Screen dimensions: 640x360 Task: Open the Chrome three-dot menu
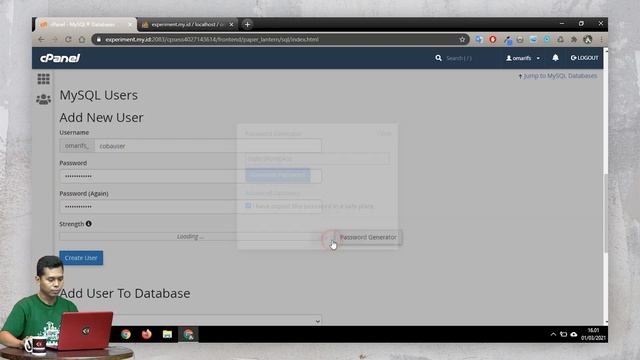[x=601, y=40]
